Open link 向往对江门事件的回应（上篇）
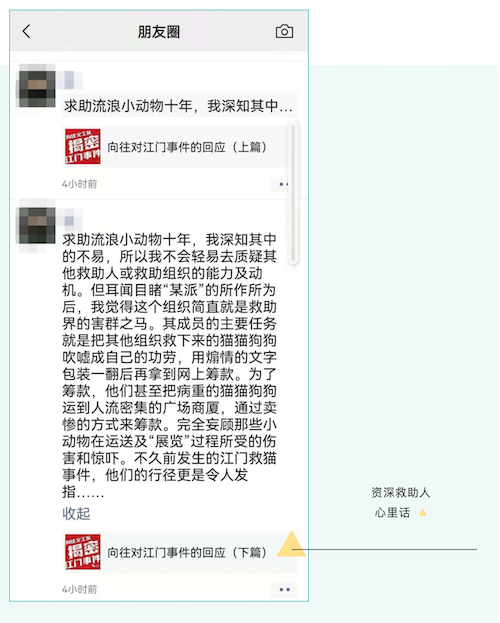Screen dimensions: 500x623 point(187,147)
